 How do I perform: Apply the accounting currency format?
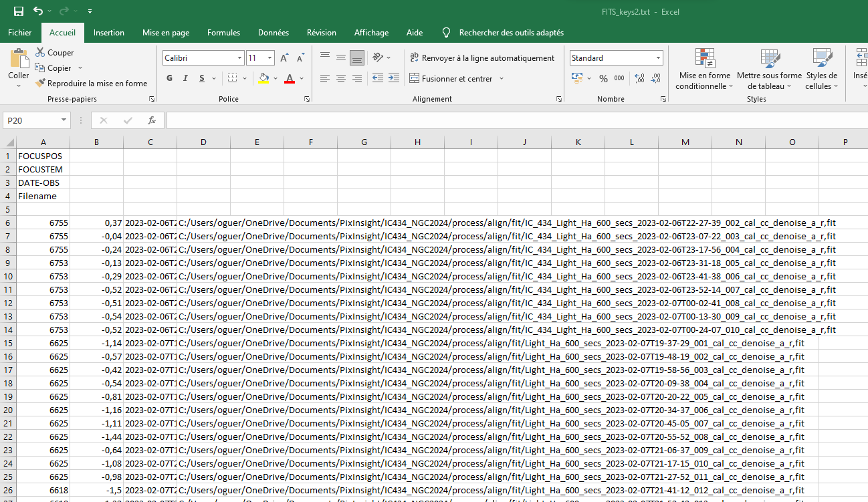[577, 78]
